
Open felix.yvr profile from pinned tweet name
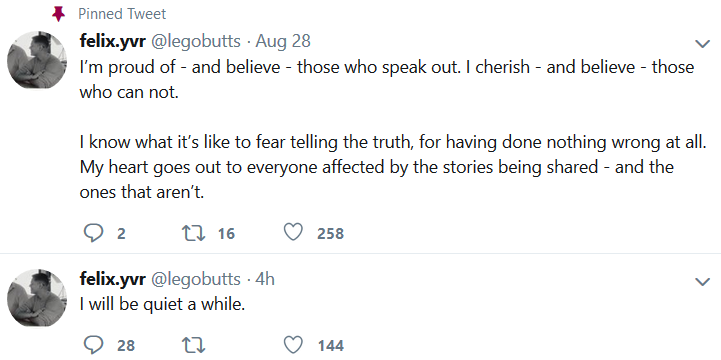[113, 41]
